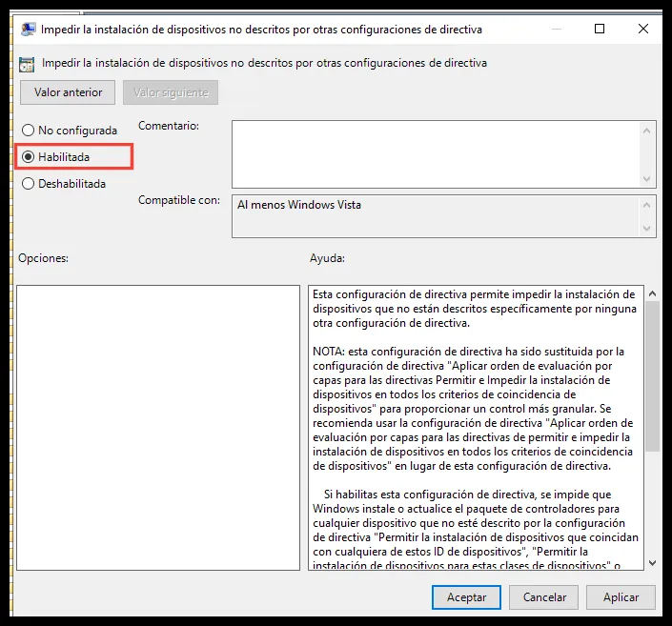Image resolution: width=672 pixels, height=626 pixels.
Task: Click the Compatible con box down arrow
Action: pos(646,229)
